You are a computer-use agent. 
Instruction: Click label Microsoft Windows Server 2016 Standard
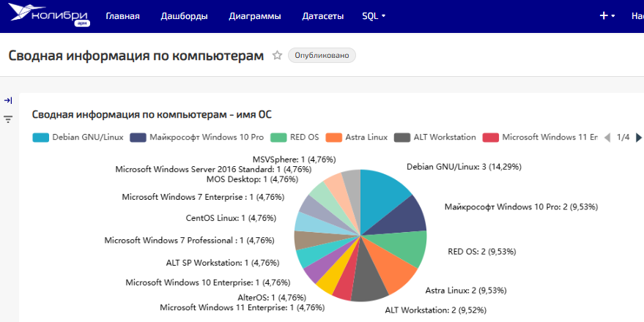[x=213, y=169]
